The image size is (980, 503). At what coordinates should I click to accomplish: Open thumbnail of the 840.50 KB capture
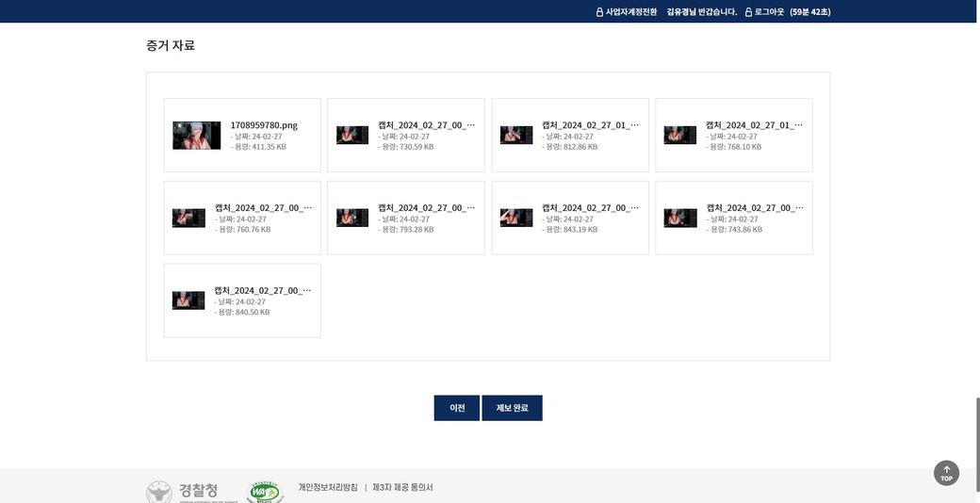(x=188, y=300)
